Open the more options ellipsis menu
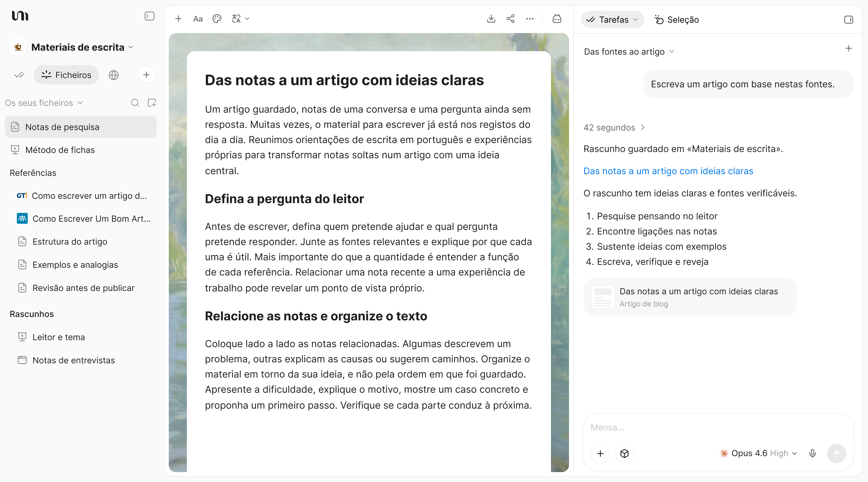Screen dimensions: 868x482 click(x=530, y=19)
